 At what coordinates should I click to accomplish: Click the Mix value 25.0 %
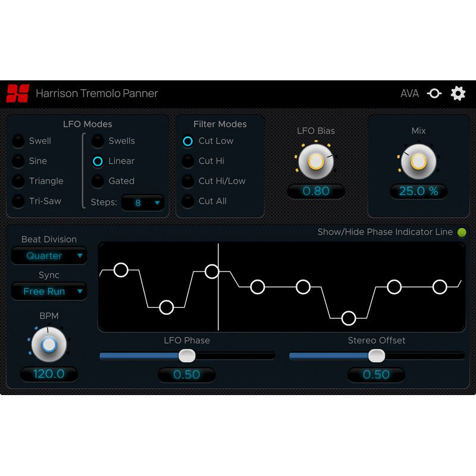coord(418,191)
